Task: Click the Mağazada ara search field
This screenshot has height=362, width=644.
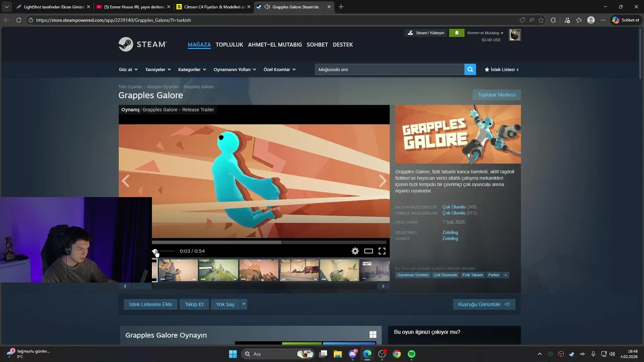Action: coord(389,69)
